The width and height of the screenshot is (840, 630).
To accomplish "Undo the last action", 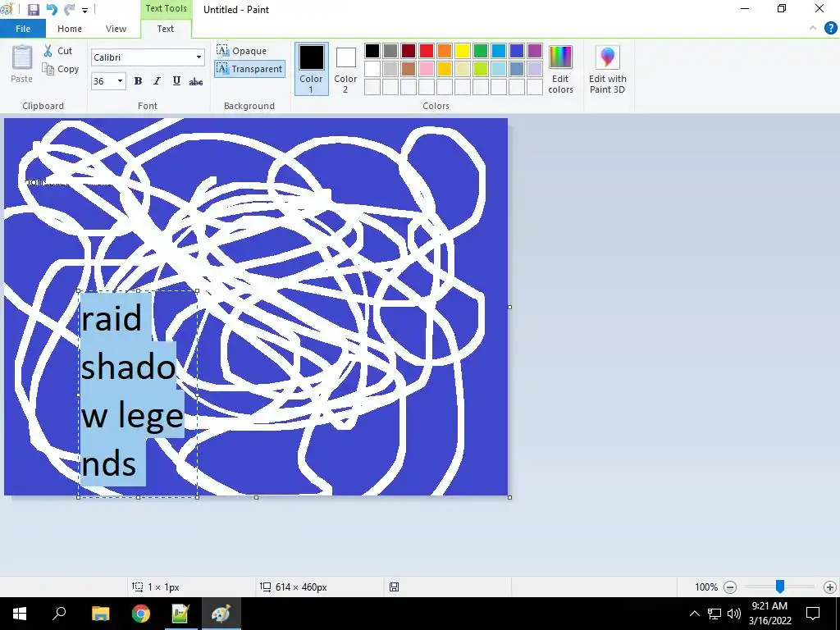I will click(x=52, y=10).
